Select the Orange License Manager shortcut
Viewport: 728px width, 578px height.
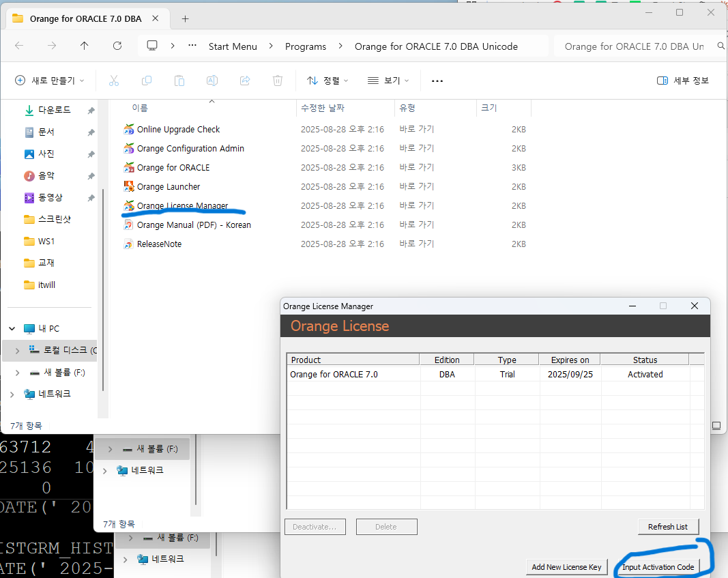tap(176, 205)
